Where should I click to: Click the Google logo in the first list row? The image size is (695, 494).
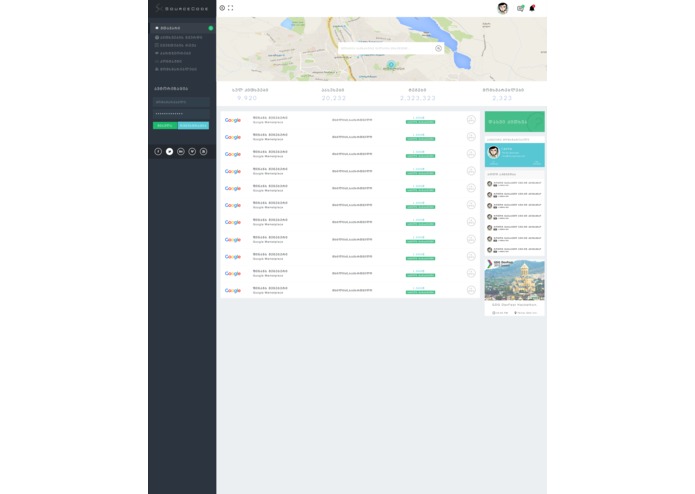tap(233, 120)
